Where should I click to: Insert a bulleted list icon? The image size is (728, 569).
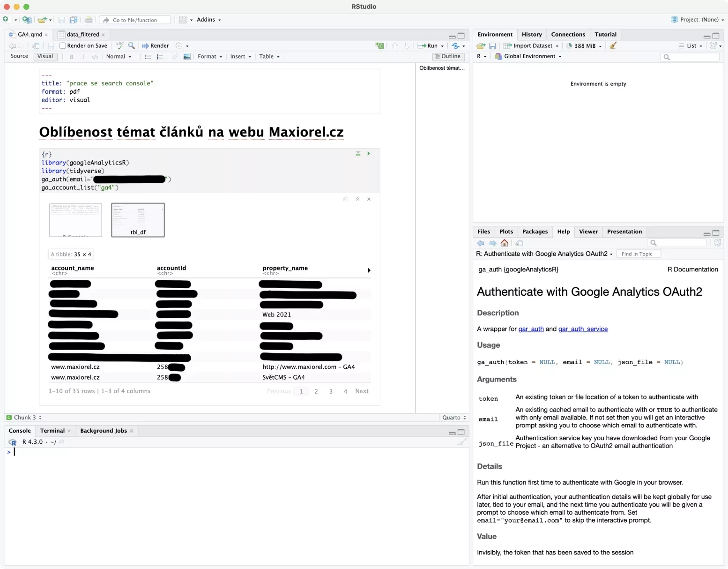click(148, 57)
